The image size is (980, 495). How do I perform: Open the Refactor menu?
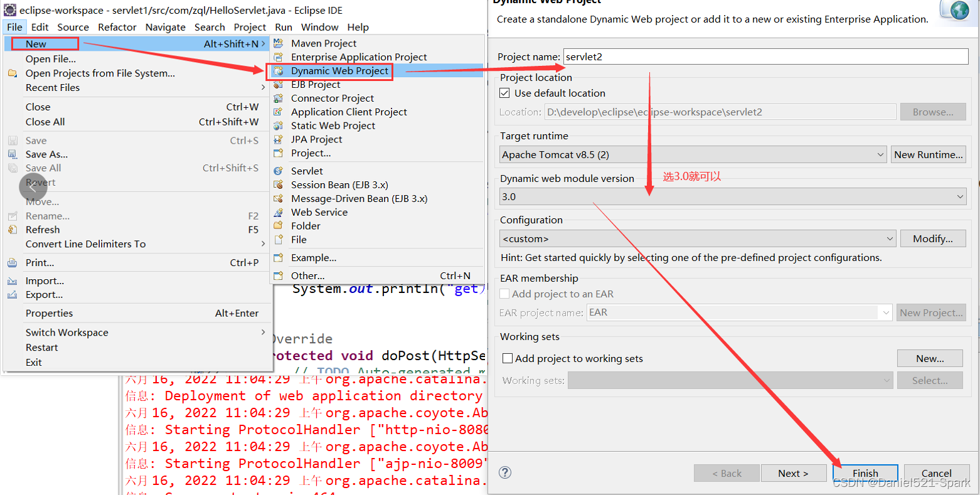pyautogui.click(x=117, y=27)
